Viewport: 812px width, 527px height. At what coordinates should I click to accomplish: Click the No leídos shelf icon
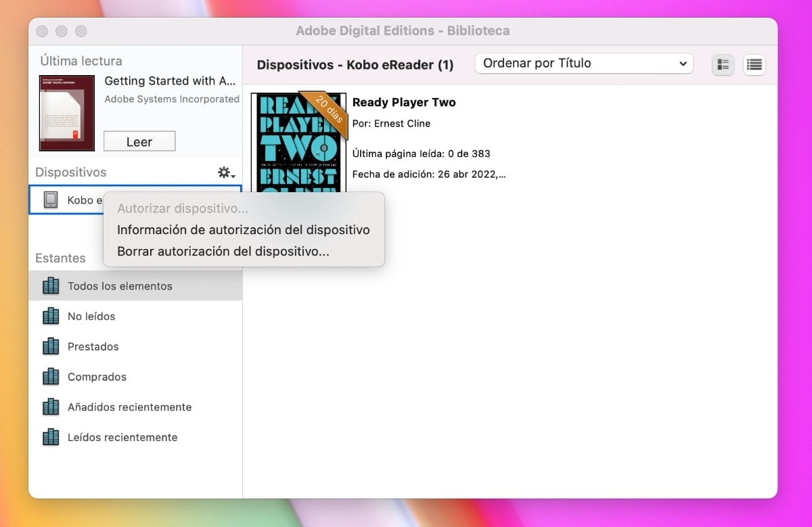coord(51,316)
